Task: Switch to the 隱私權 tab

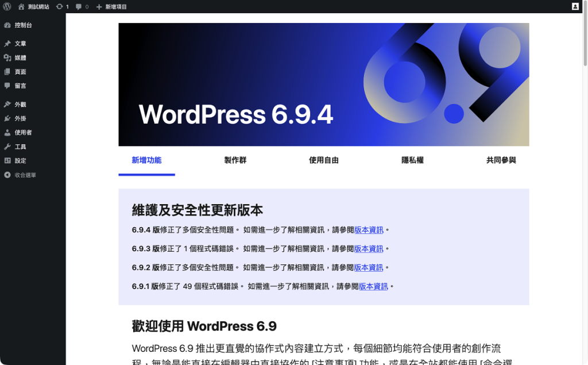Action: (412, 160)
